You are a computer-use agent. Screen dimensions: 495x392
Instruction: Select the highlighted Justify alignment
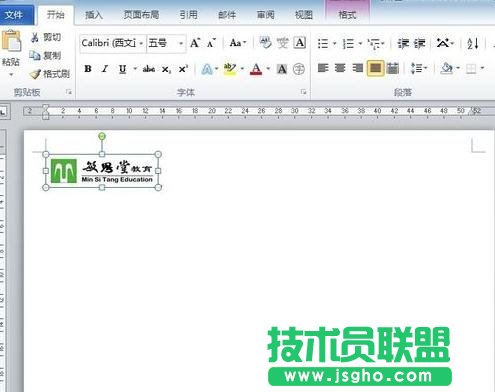pyautogui.click(x=375, y=68)
